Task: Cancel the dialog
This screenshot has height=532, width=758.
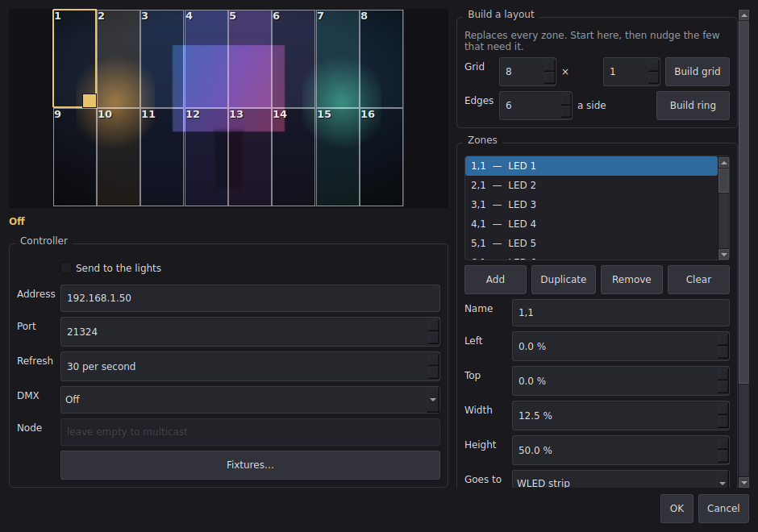Action: pyautogui.click(x=723, y=509)
